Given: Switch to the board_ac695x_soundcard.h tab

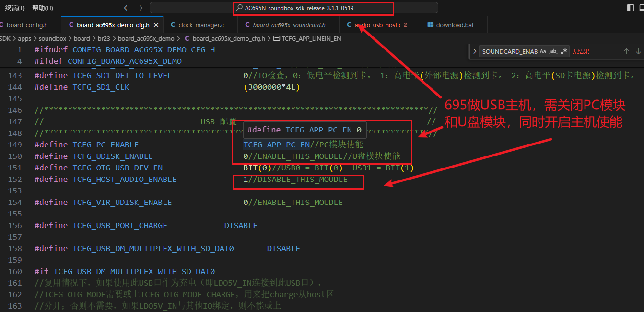Looking at the screenshot, I should pyautogui.click(x=289, y=25).
